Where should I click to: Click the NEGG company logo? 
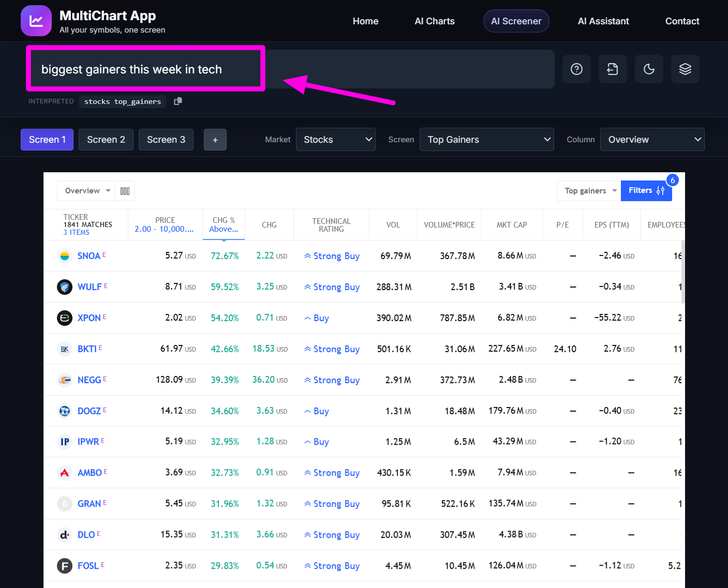click(65, 380)
